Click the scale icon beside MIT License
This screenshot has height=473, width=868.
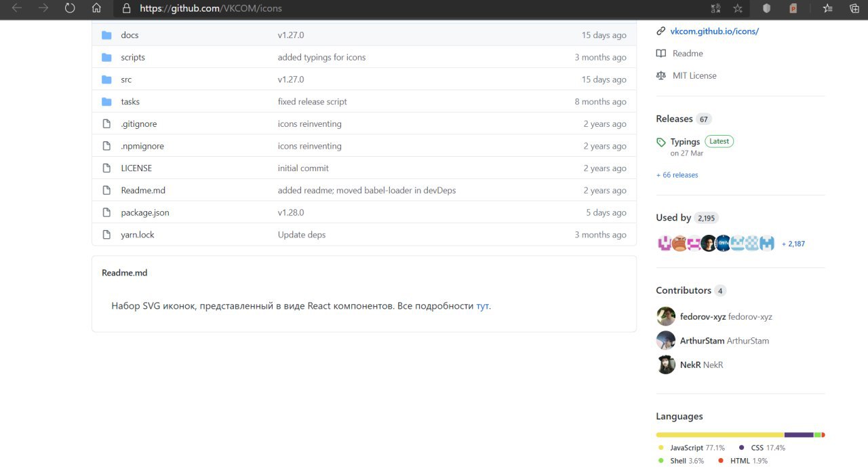(661, 75)
